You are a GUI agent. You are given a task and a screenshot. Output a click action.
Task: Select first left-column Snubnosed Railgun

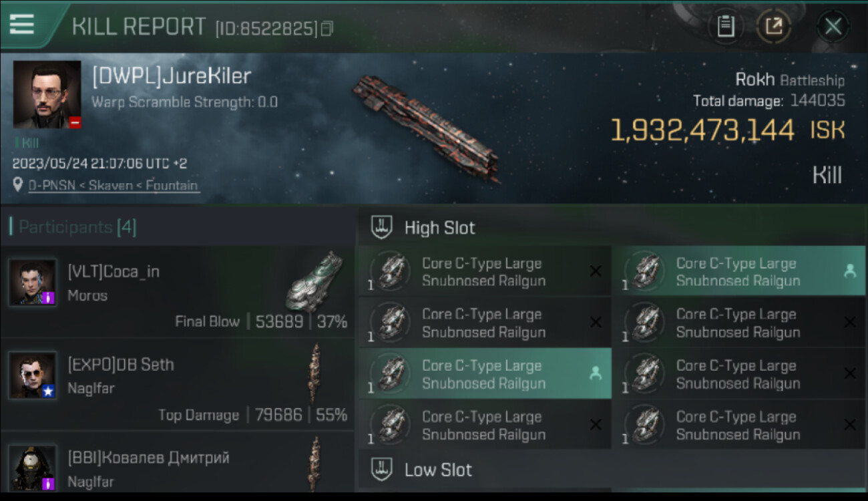coord(485,272)
